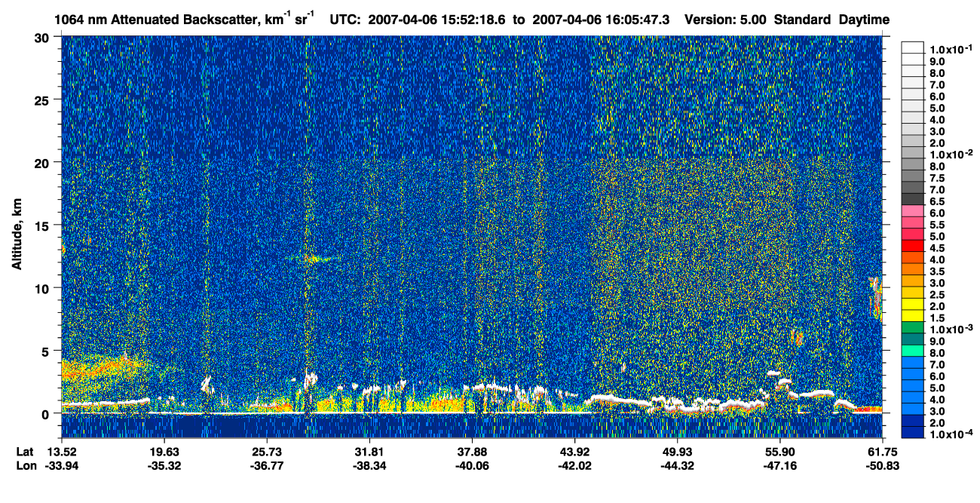Click the thin cirrus cloud feature near 12 km altitude
This screenshot has width=980, height=503.
tap(313, 259)
